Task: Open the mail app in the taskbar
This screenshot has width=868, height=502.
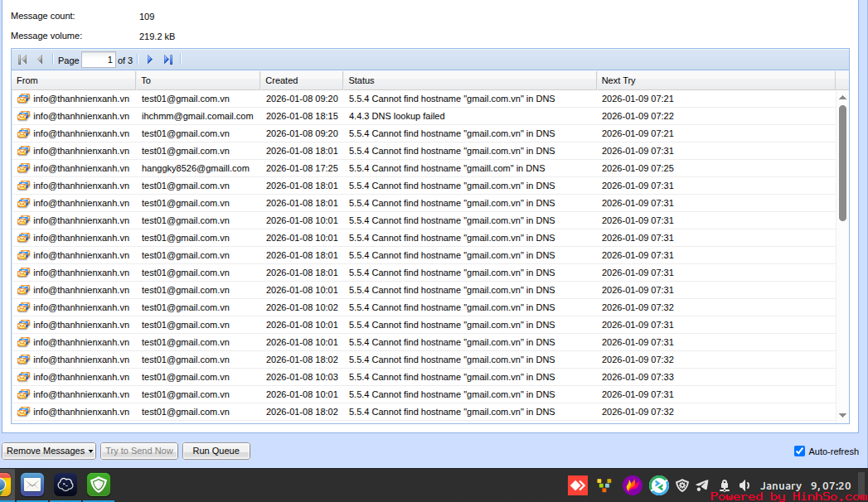Action: coord(32,485)
